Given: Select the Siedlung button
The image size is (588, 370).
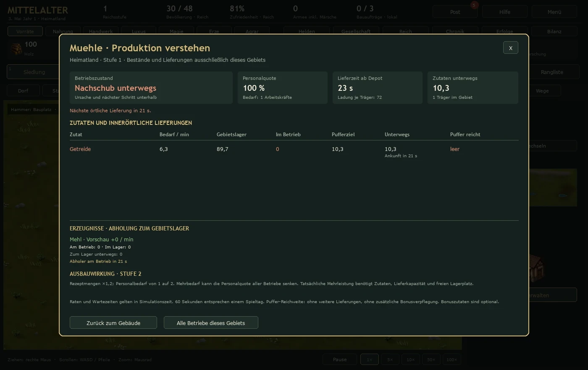Looking at the screenshot, I should click(34, 72).
